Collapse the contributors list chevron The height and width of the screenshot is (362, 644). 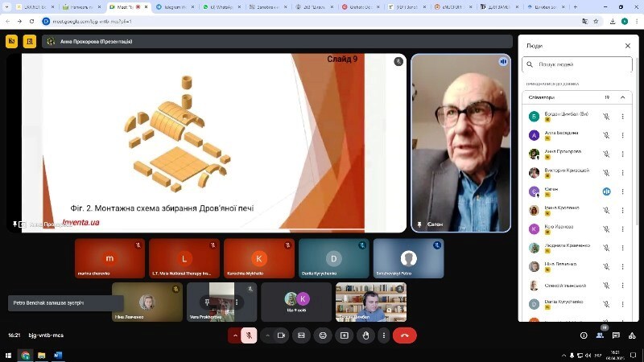click(622, 97)
